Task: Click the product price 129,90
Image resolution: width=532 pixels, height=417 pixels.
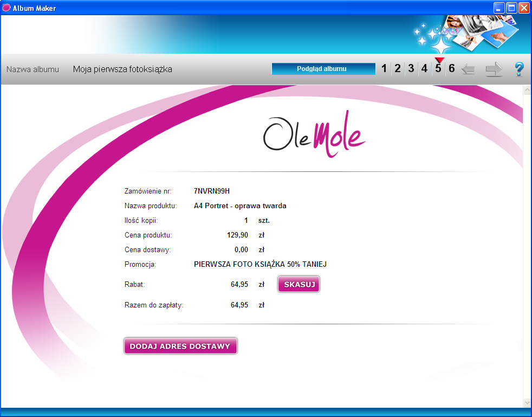Action: click(x=237, y=235)
